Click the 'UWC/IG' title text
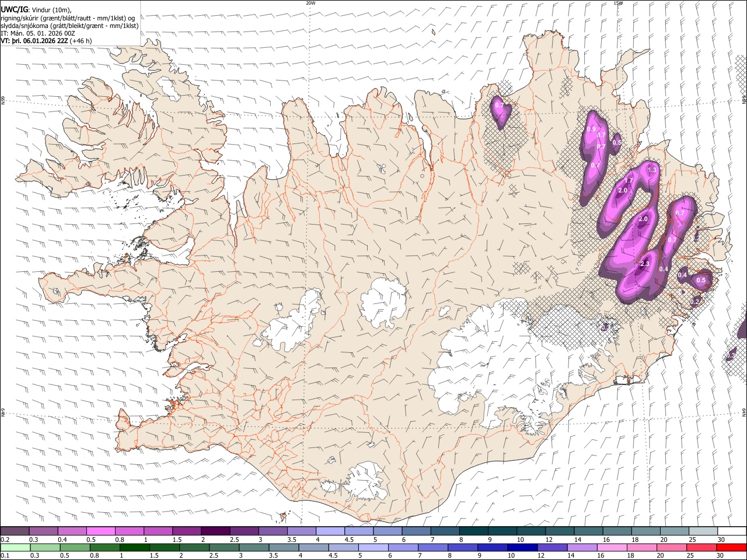This screenshot has height=560, width=747. click(14, 9)
